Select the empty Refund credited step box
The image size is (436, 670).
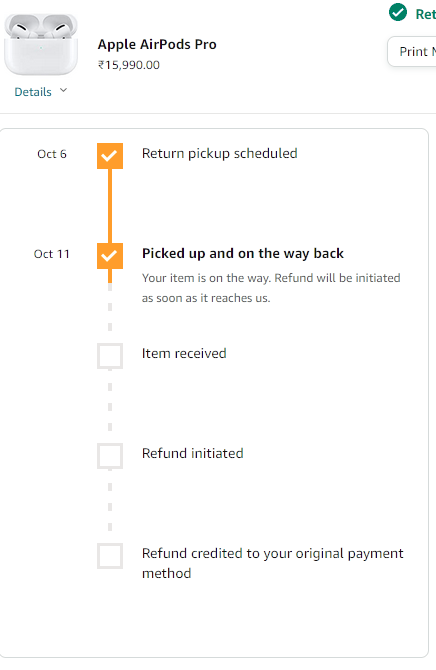110,555
